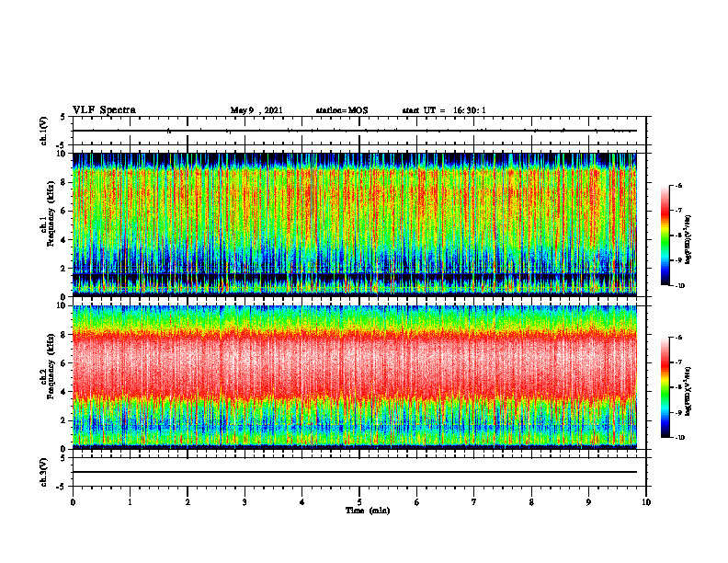Click the ch.1 spectrogram panel
The image size is (728, 563).
[x=355, y=224]
